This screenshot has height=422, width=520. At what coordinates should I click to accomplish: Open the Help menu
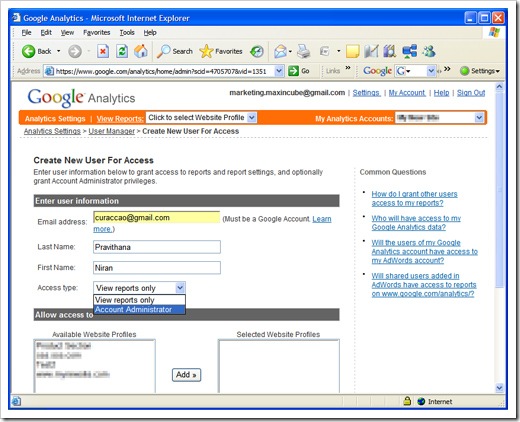[x=150, y=32]
